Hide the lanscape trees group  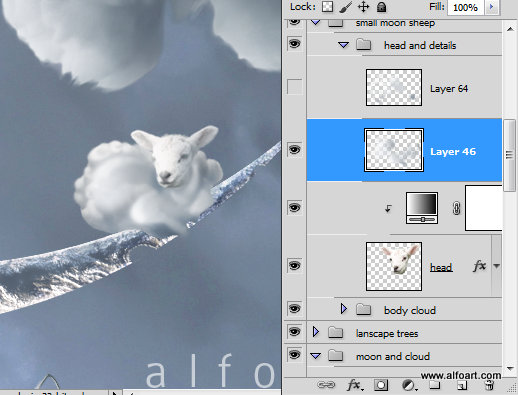(294, 332)
